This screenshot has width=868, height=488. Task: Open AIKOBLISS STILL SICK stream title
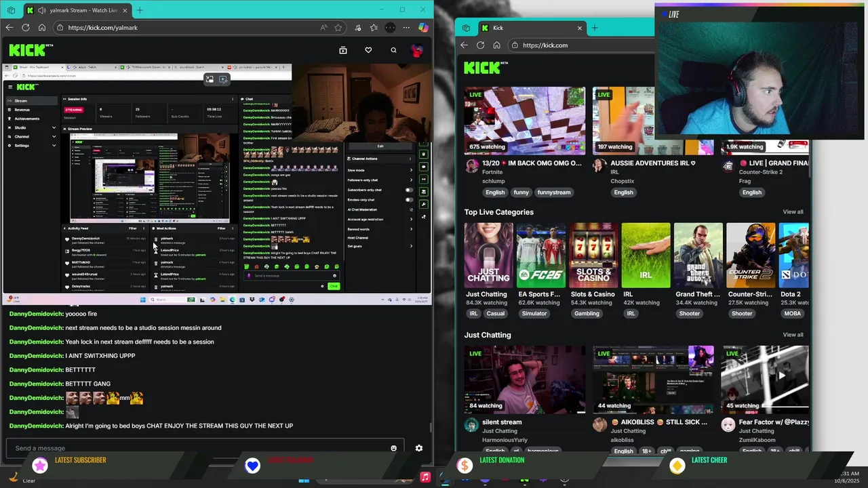pyautogui.click(x=658, y=422)
